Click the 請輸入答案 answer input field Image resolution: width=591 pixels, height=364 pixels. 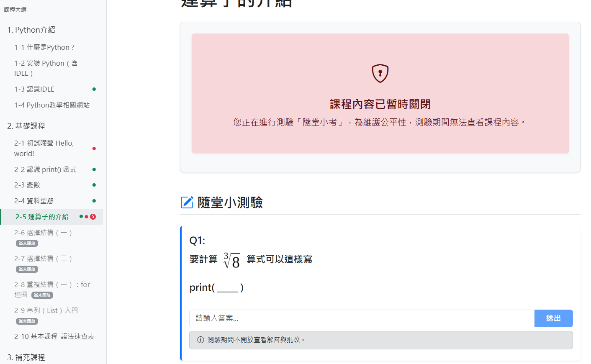362,318
